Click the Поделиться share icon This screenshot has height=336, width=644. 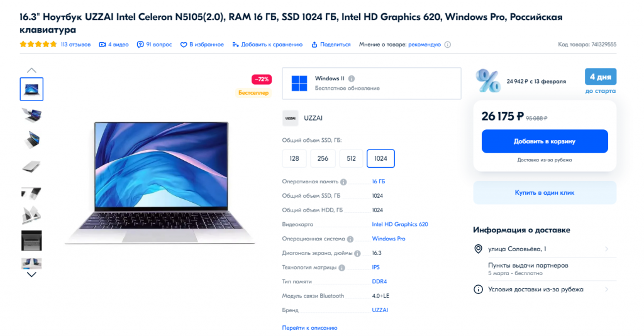pos(314,45)
